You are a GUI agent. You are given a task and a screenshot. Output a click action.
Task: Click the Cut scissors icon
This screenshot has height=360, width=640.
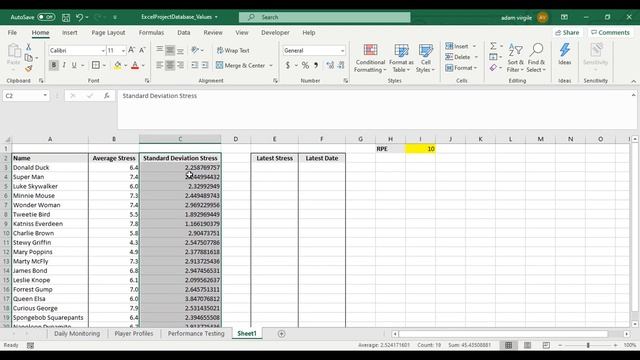[29, 47]
